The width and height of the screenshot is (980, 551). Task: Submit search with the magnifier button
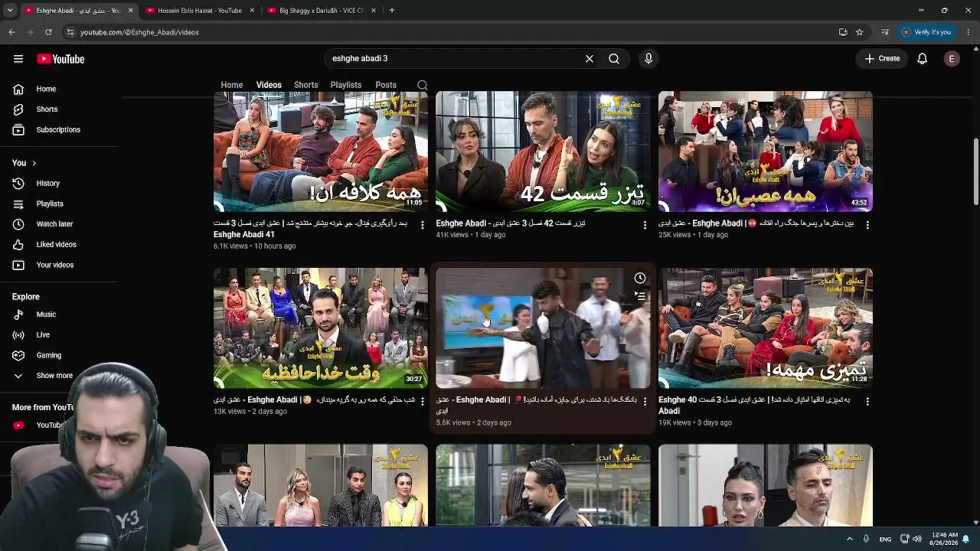click(614, 59)
